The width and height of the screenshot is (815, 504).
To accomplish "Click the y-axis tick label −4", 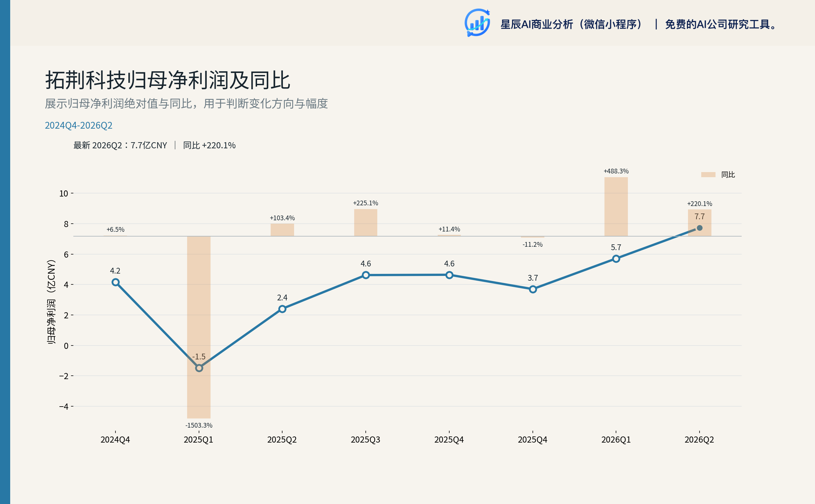I will [64, 407].
